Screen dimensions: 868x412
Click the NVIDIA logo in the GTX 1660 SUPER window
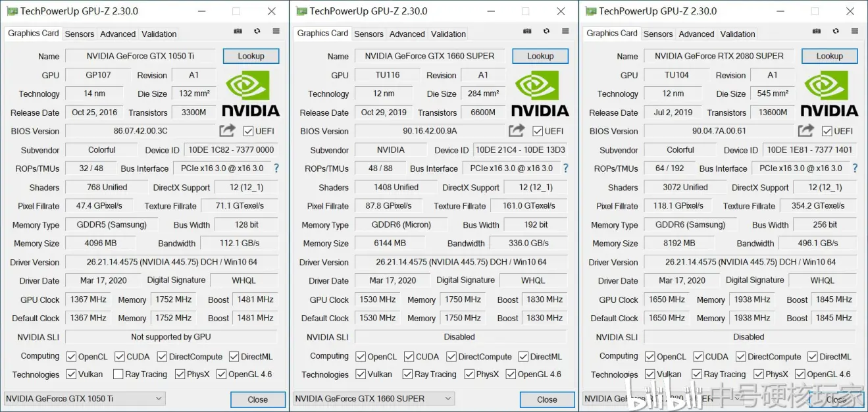coord(540,93)
